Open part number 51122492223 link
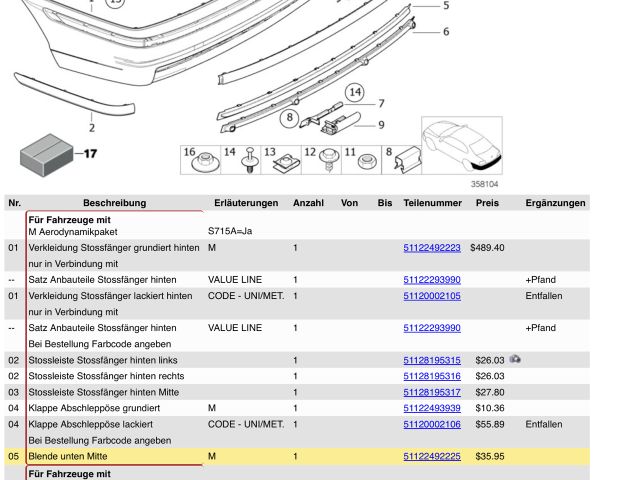Screen dimensions: 640x480 coord(432,248)
